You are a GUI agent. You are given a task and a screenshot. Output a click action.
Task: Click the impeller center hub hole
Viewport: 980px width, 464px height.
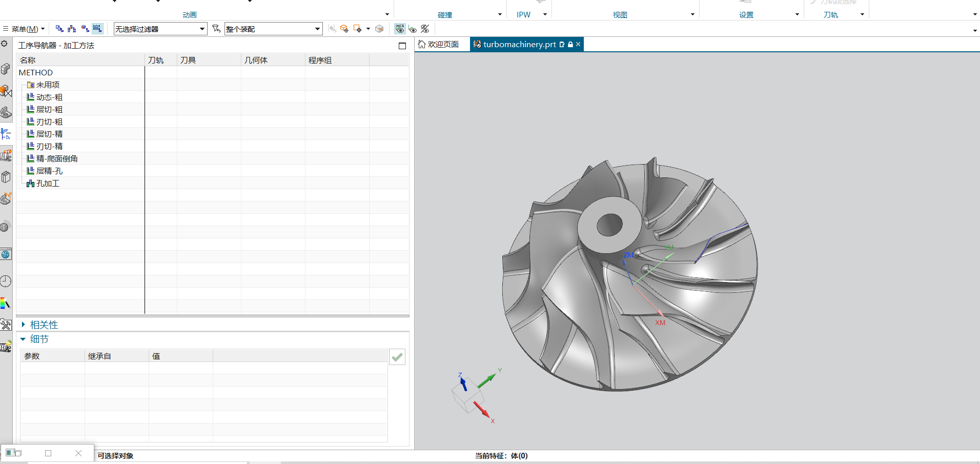point(609,225)
